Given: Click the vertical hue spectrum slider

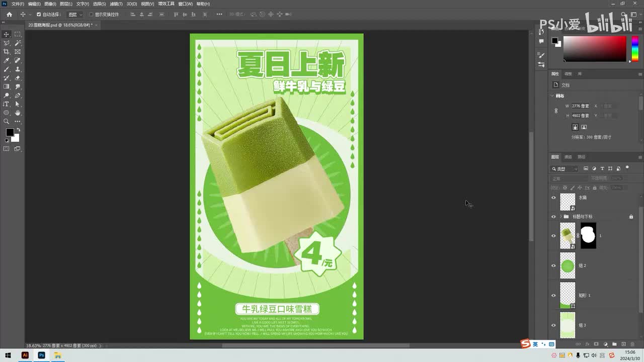Looking at the screenshot, I should click(x=635, y=49).
